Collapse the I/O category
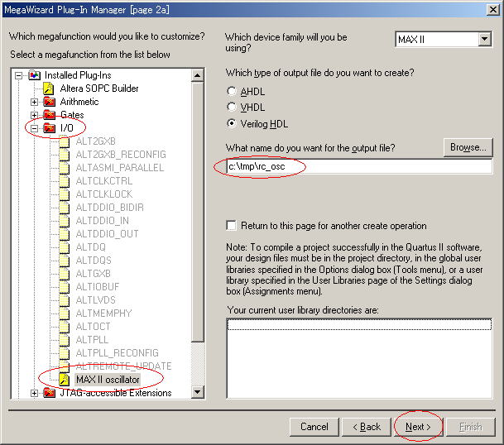The height and width of the screenshot is (445, 504). coord(35,128)
